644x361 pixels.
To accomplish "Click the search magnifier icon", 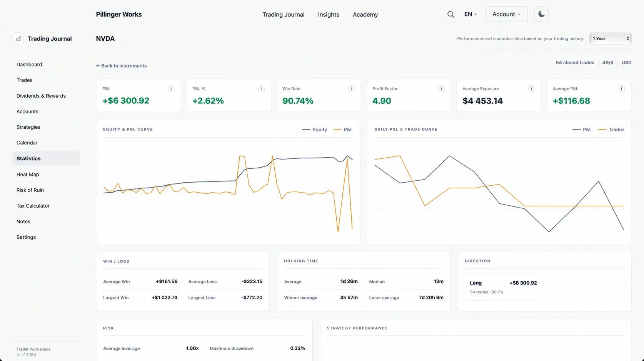I will click(450, 14).
